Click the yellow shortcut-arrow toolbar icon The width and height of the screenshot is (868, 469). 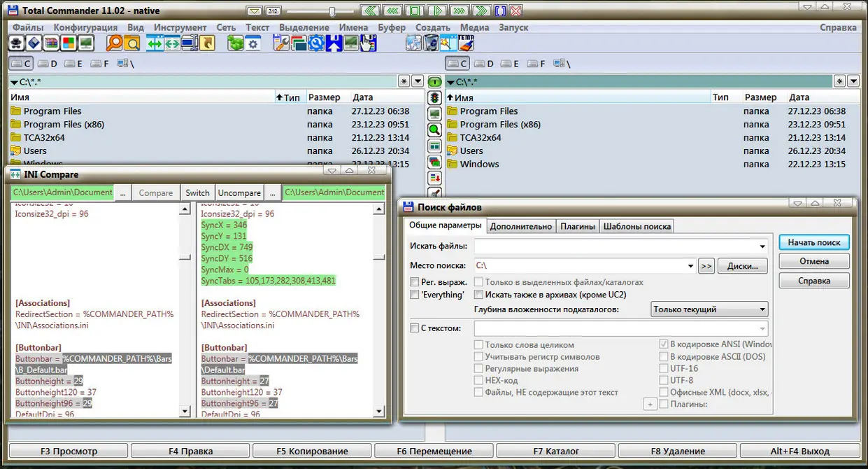point(206,43)
